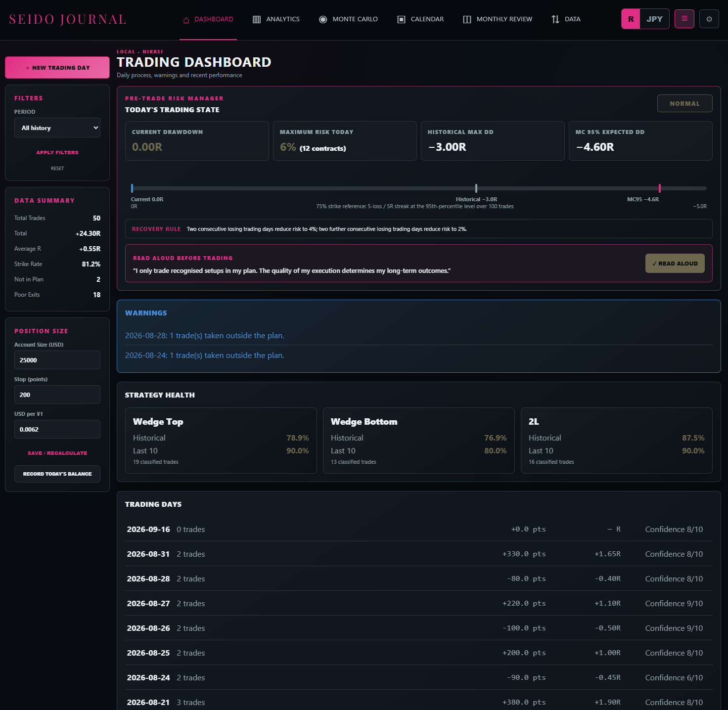The image size is (728, 710).
Task: Click the Dashboard home icon
Action: [x=186, y=20]
